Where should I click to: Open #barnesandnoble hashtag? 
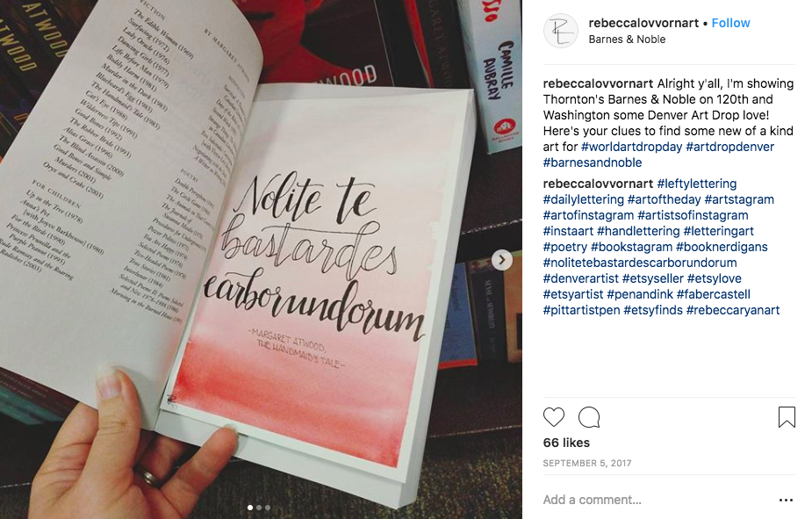coord(593,162)
